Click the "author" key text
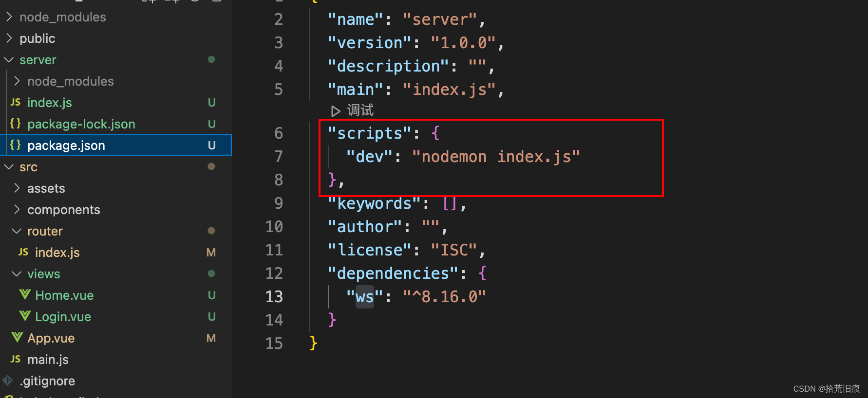Viewport: 868px width, 398px height. [365, 227]
